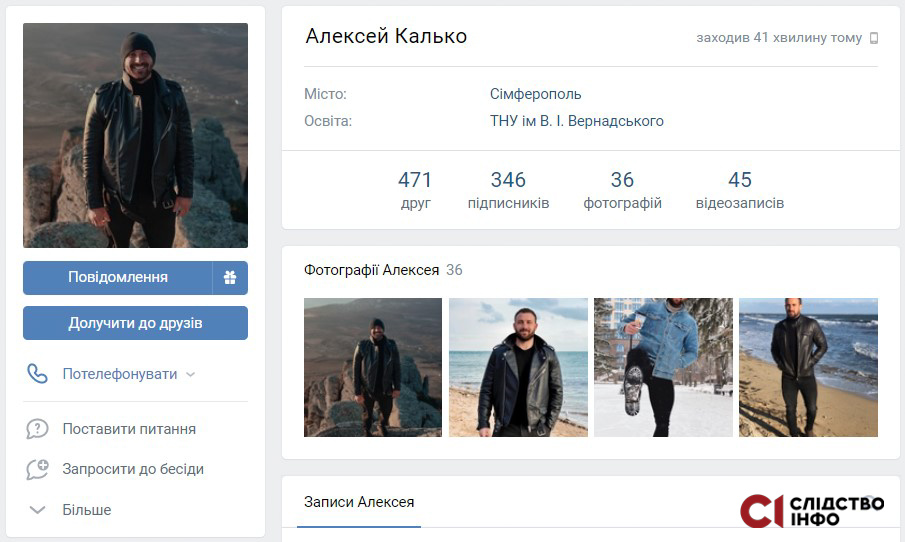Click the question bubble icon

(x=38, y=429)
